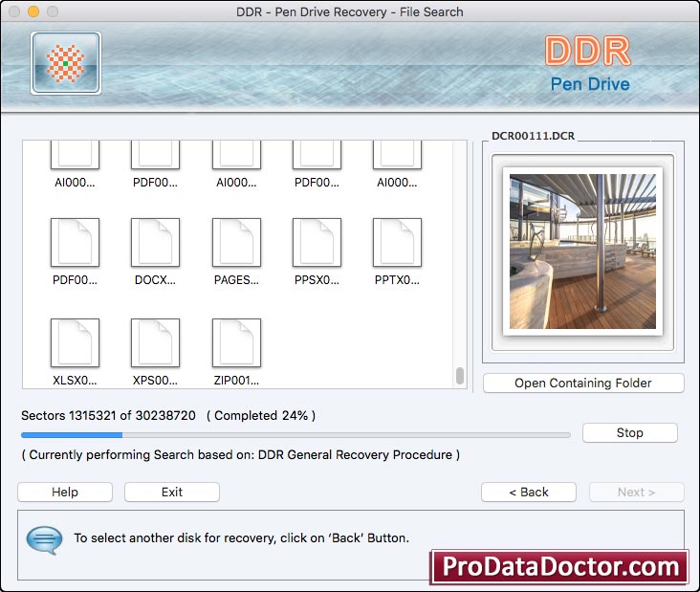The image size is (700, 592).
Task: Click the 'DOCX...' file name label
Action: pyautogui.click(x=155, y=280)
